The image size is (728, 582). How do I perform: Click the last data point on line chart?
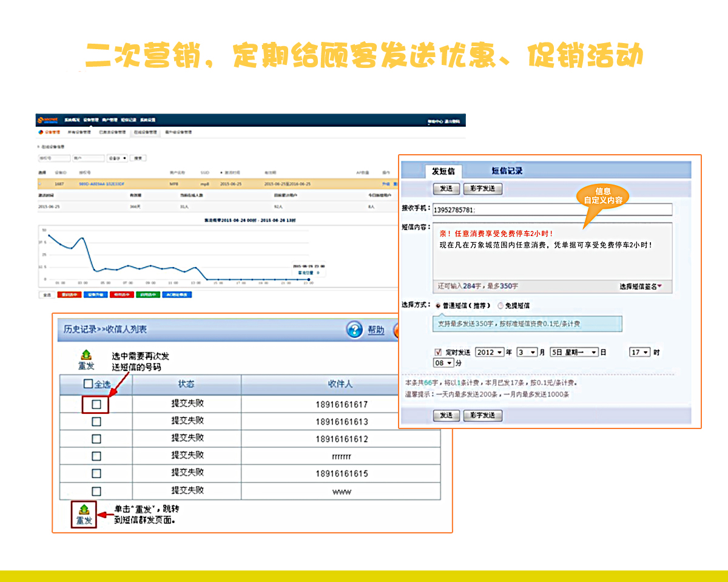click(309, 279)
